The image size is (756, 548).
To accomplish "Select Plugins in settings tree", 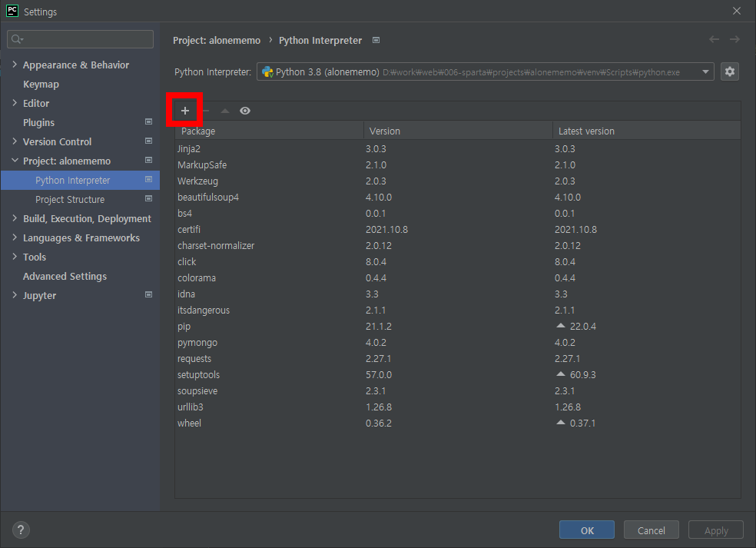I will pyautogui.click(x=38, y=122).
